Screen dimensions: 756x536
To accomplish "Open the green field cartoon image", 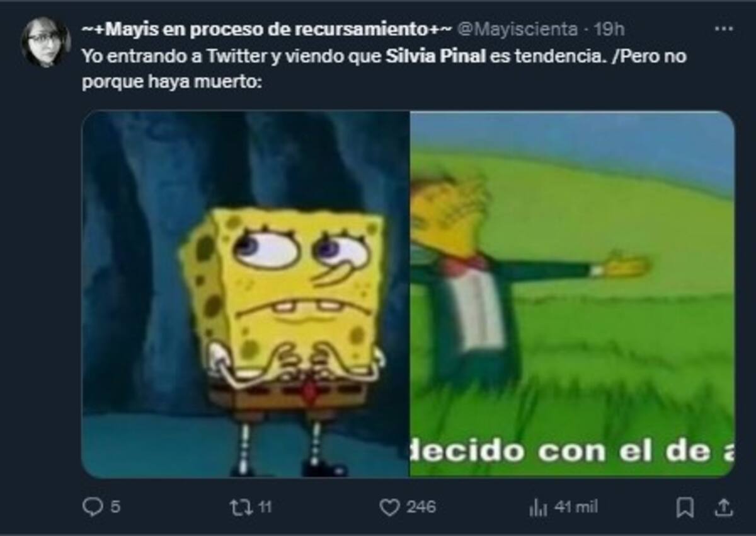I will click(572, 294).
